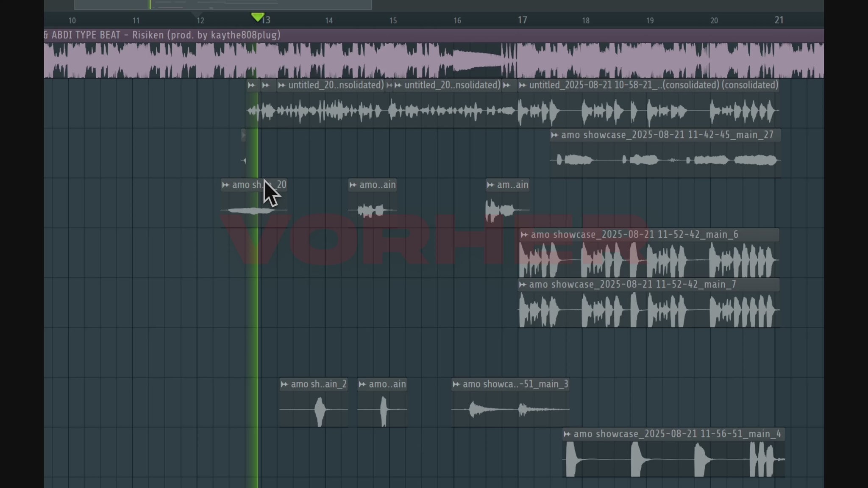Click waveform of amo..ain clip left of am..ain
Image resolution: width=868 pixels, height=488 pixels.
pyautogui.click(x=373, y=210)
